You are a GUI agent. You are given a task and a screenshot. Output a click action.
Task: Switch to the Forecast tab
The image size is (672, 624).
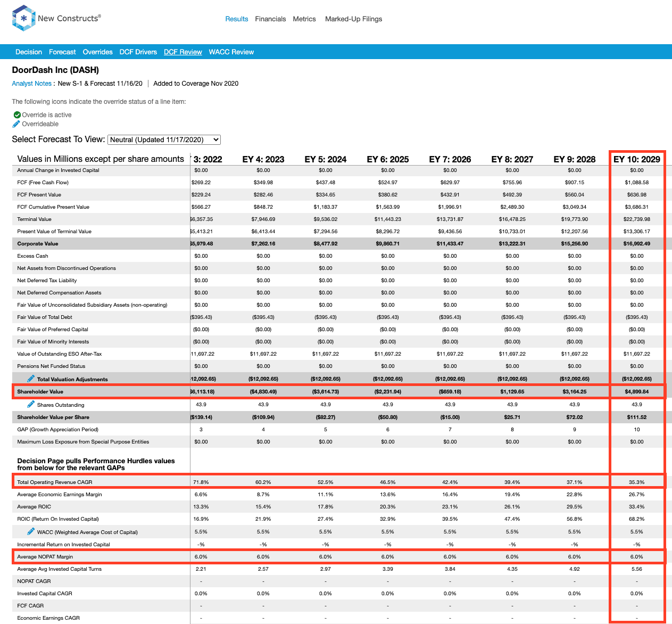coord(62,52)
